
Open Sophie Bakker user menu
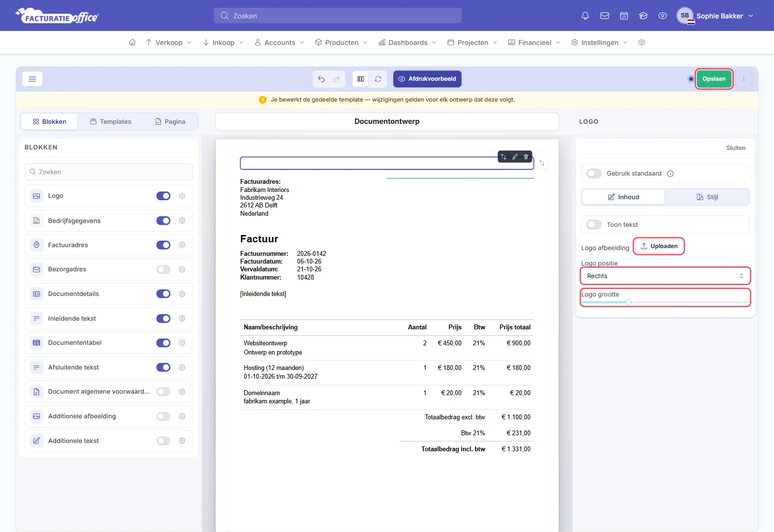click(x=715, y=15)
